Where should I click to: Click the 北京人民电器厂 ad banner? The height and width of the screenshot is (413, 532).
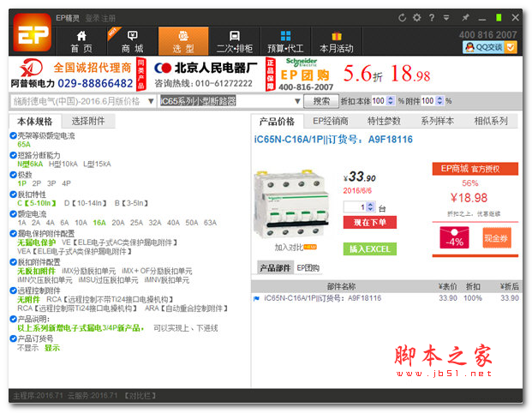(204, 75)
